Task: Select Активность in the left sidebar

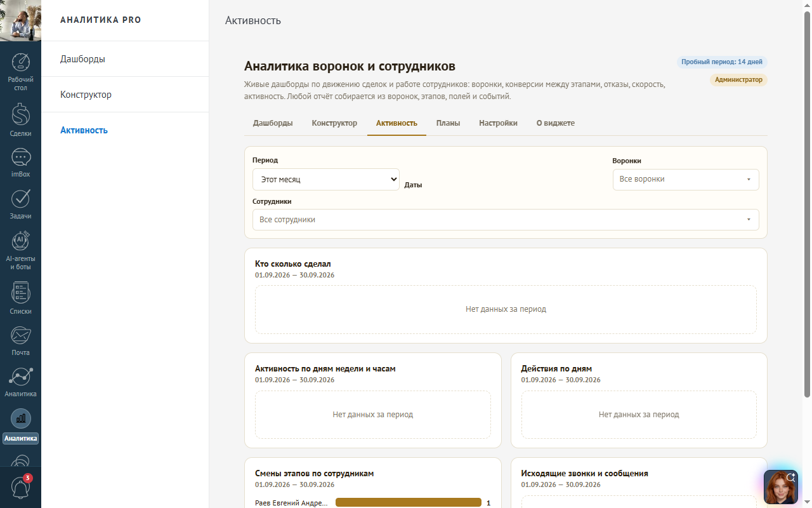Action: point(125,130)
